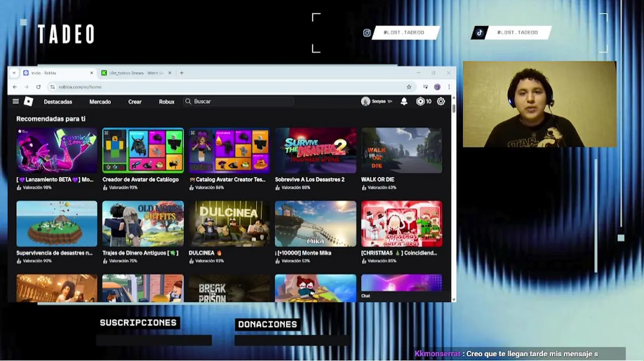Close the Inicio - Roblox tab
Screen dimensions: 644x361
tap(91, 73)
